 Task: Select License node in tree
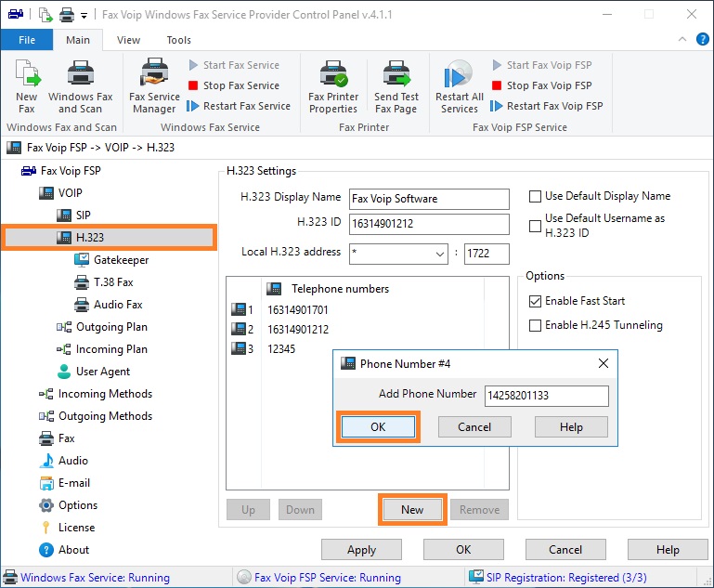(68, 528)
